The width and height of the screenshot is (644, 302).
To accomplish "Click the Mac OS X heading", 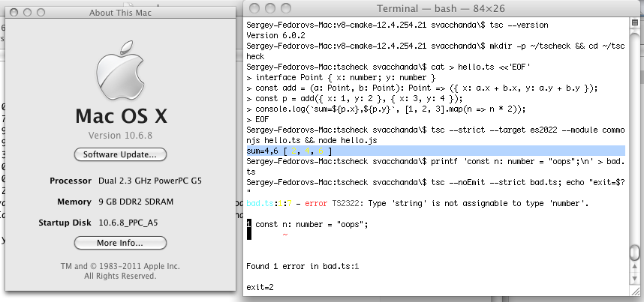I will (121, 116).
